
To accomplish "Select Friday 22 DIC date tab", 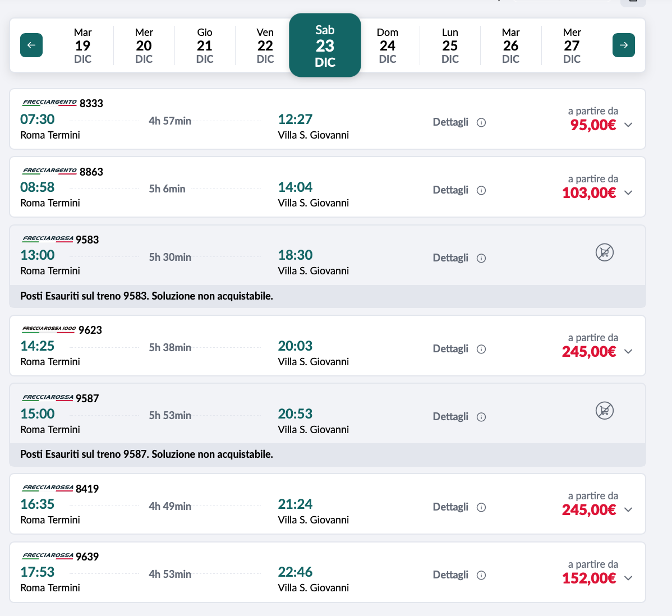I will point(265,45).
